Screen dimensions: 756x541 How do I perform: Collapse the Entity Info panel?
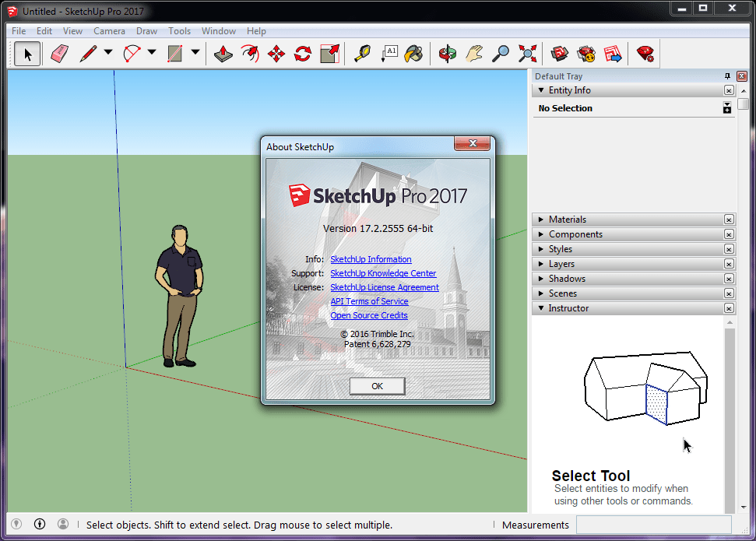(541, 90)
